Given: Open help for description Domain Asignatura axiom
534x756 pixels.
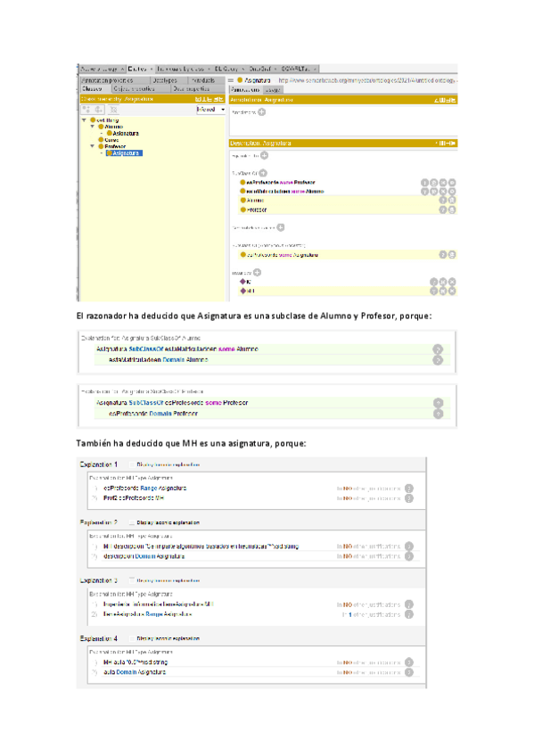Looking at the screenshot, I should (409, 556).
